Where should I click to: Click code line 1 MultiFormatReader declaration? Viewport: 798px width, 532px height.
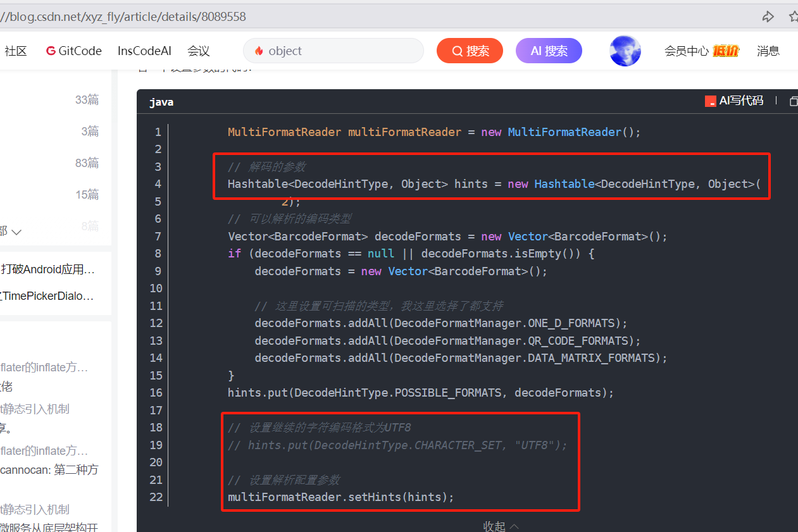coord(434,132)
